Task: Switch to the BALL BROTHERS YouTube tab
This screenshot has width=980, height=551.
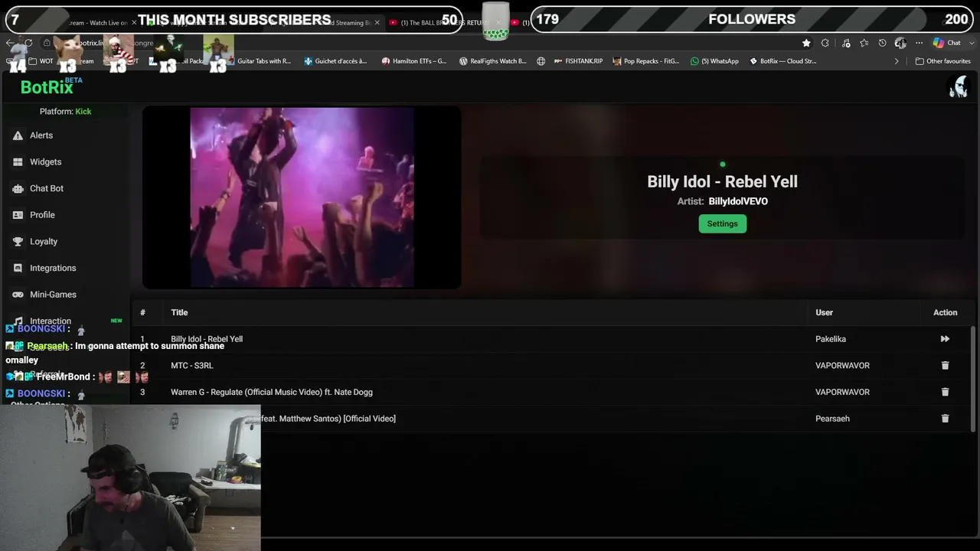Action: coord(442,22)
